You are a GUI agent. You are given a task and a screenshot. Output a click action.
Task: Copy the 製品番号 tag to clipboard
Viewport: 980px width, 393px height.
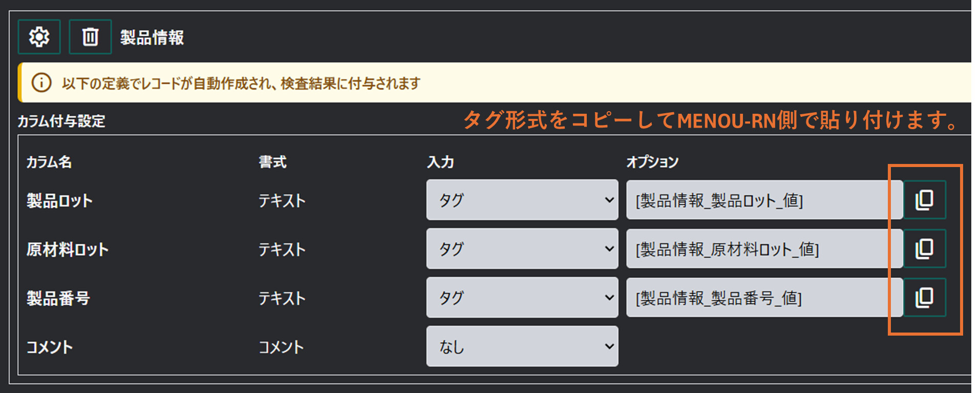pos(924,298)
